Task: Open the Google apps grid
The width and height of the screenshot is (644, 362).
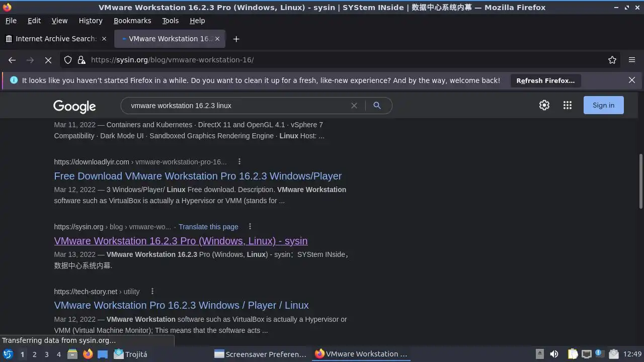Action: point(568,105)
